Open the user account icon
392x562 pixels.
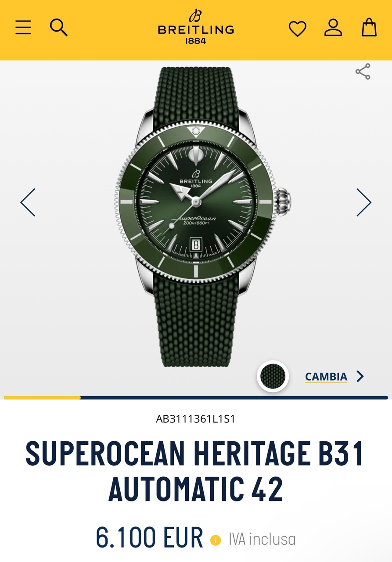[x=333, y=28]
